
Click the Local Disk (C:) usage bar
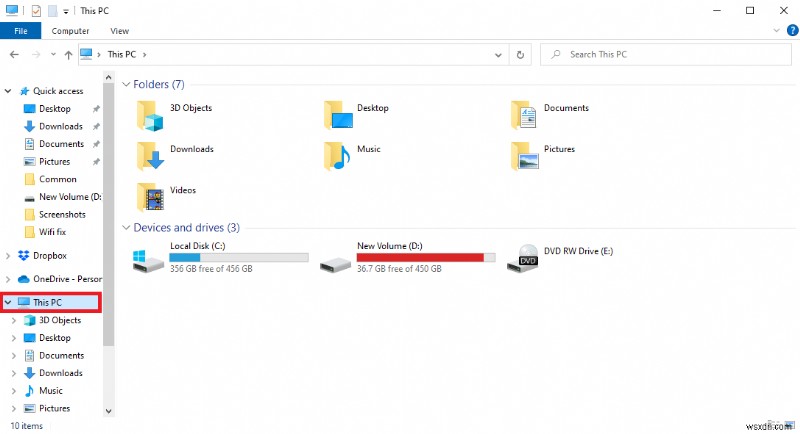[239, 258]
